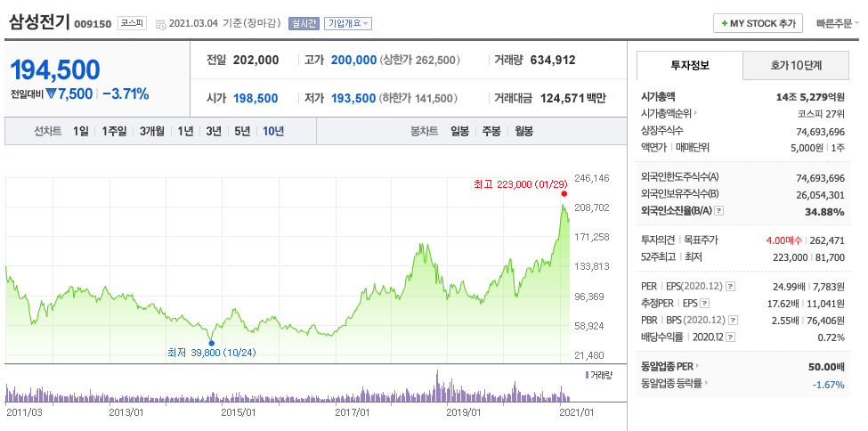Screen dimensions: 868x431
Task: Click arrow next to 시가총액순위
Action: [x=695, y=114]
